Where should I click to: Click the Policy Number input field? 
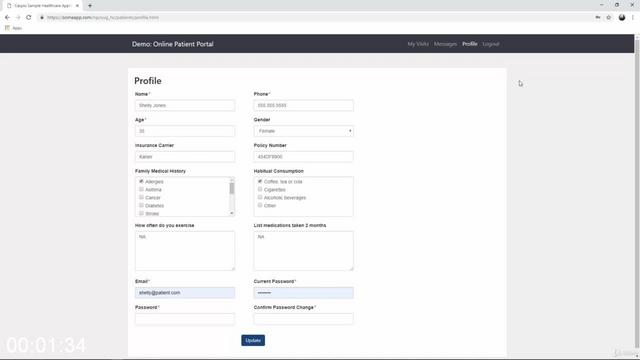(x=303, y=157)
